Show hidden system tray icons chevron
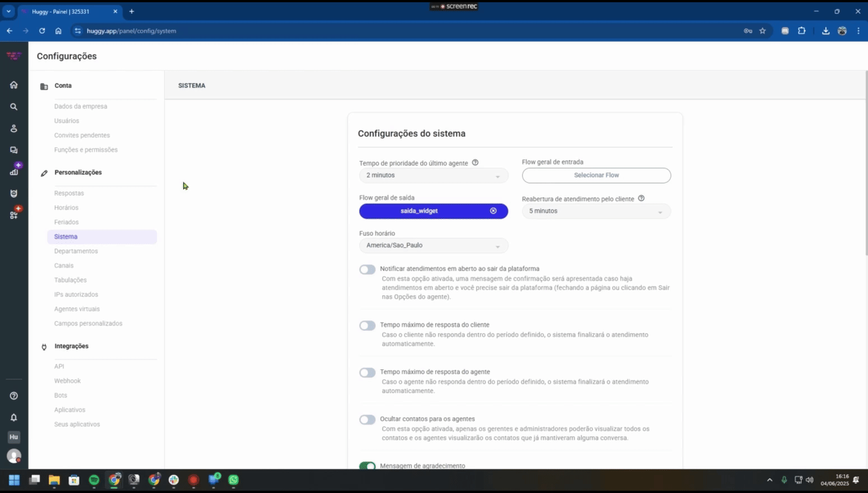 pyautogui.click(x=769, y=480)
